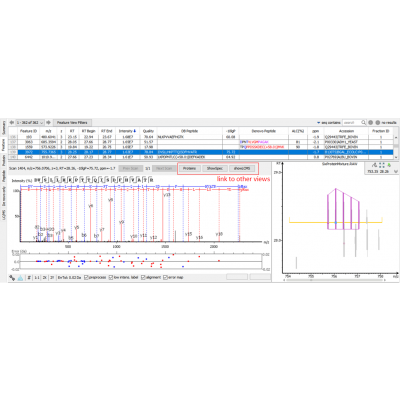This screenshot has height=400, width=400.
Task: Go to the next page with the right arrow
Action: click(48, 123)
